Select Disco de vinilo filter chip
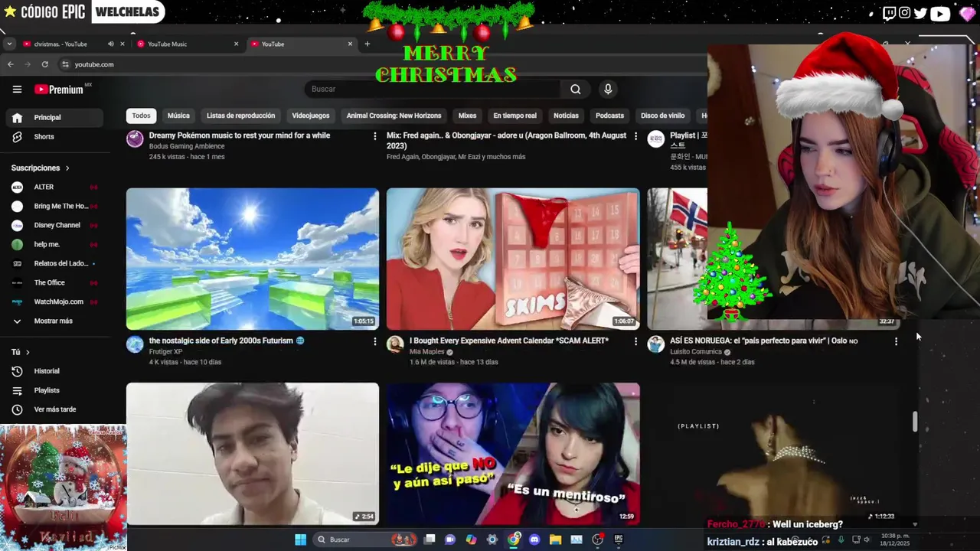Viewport: 980px width, 551px height. 662,116
